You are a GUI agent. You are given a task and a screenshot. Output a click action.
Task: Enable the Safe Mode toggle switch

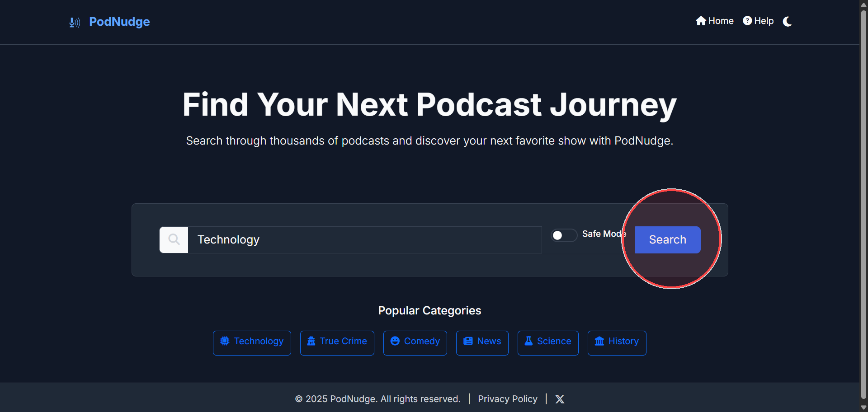click(564, 235)
